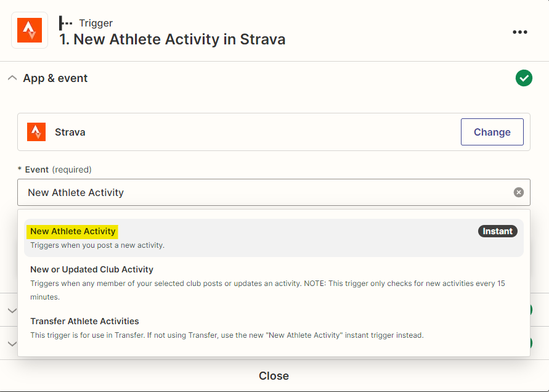
Task: Select New or Updated Club Activity option
Action: point(274,283)
